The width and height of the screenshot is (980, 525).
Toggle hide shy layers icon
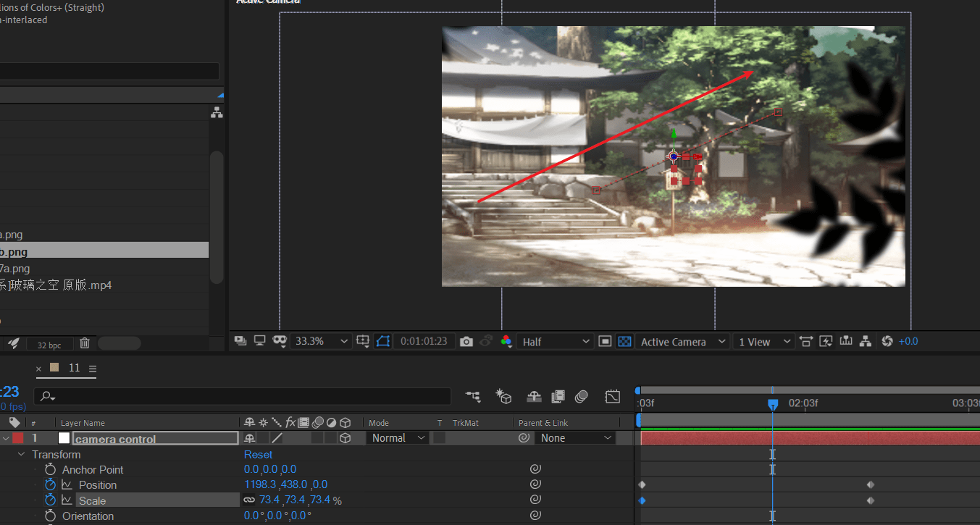[534, 396]
